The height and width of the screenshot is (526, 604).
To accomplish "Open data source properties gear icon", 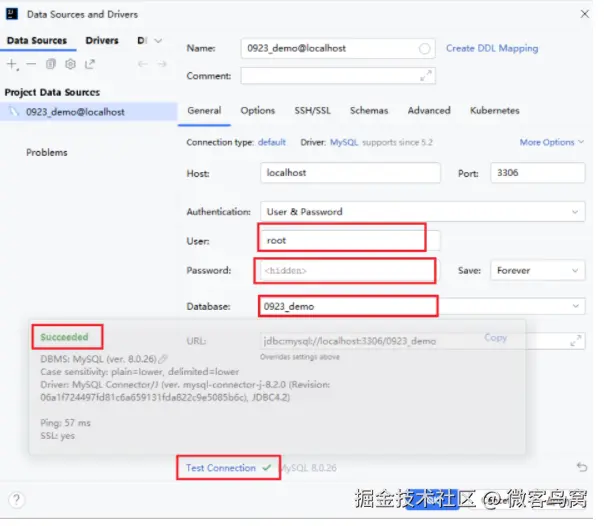I will click(x=70, y=64).
